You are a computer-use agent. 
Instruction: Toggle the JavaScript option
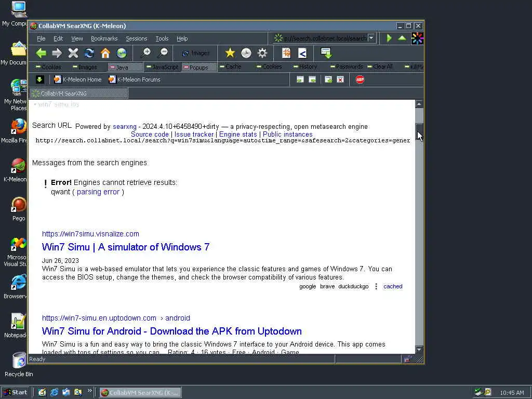click(x=162, y=67)
